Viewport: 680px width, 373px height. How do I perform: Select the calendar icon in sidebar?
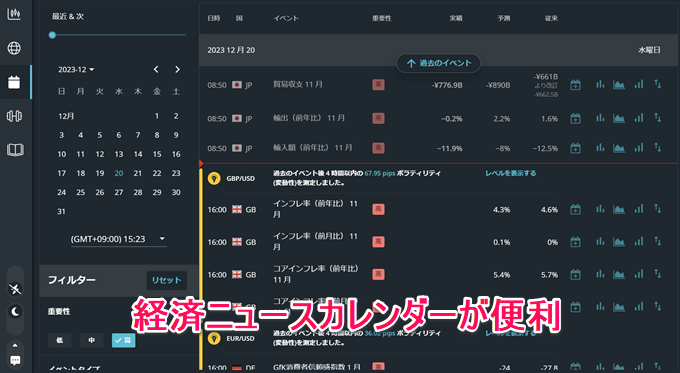coord(14,82)
